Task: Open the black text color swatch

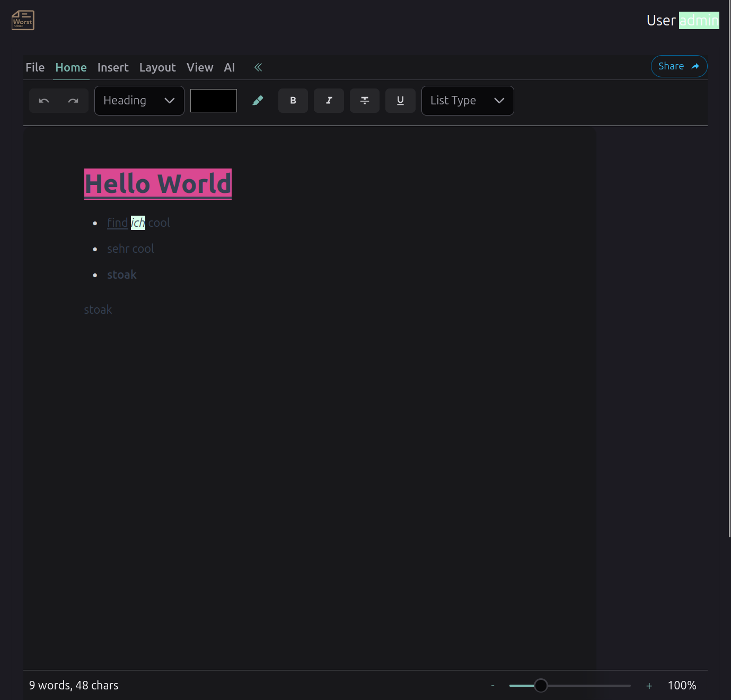Action: (x=214, y=101)
